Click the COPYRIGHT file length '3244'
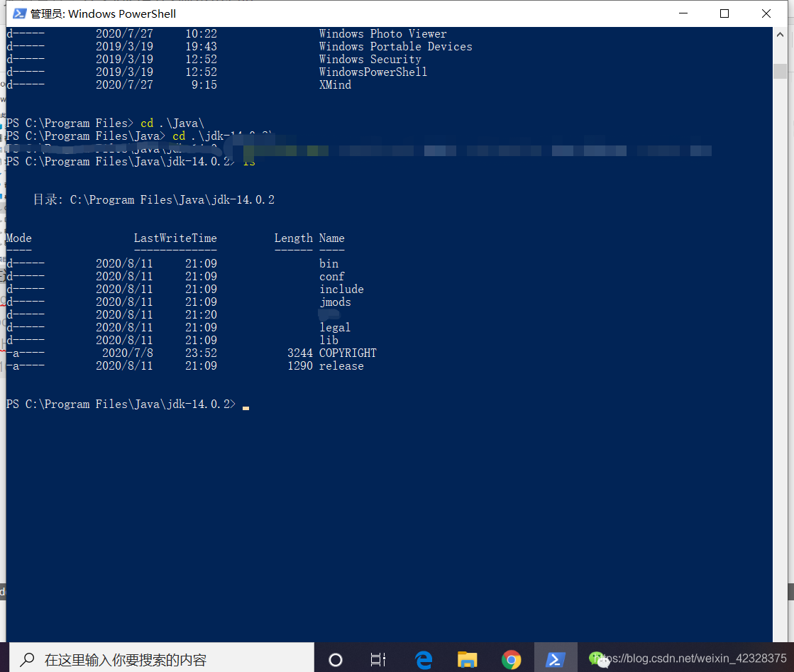The image size is (794, 672). coord(299,353)
